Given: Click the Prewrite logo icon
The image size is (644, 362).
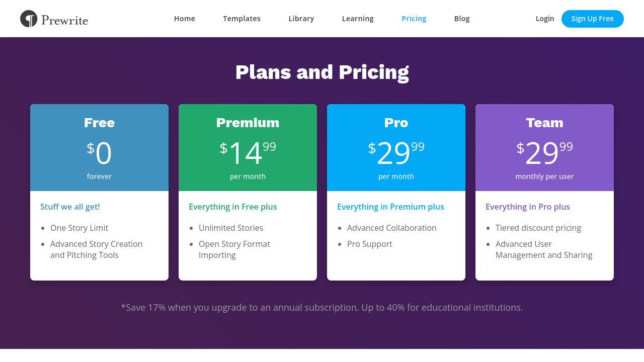Looking at the screenshot, I should click(x=29, y=19).
